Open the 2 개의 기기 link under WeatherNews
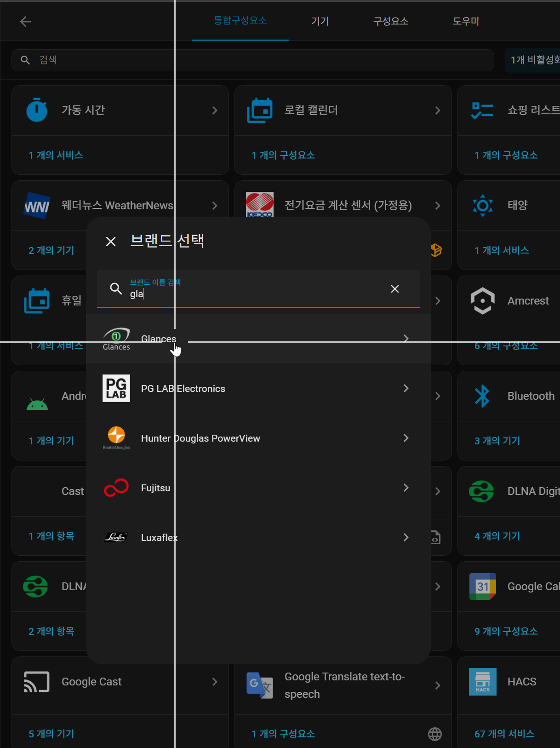 tap(51, 250)
